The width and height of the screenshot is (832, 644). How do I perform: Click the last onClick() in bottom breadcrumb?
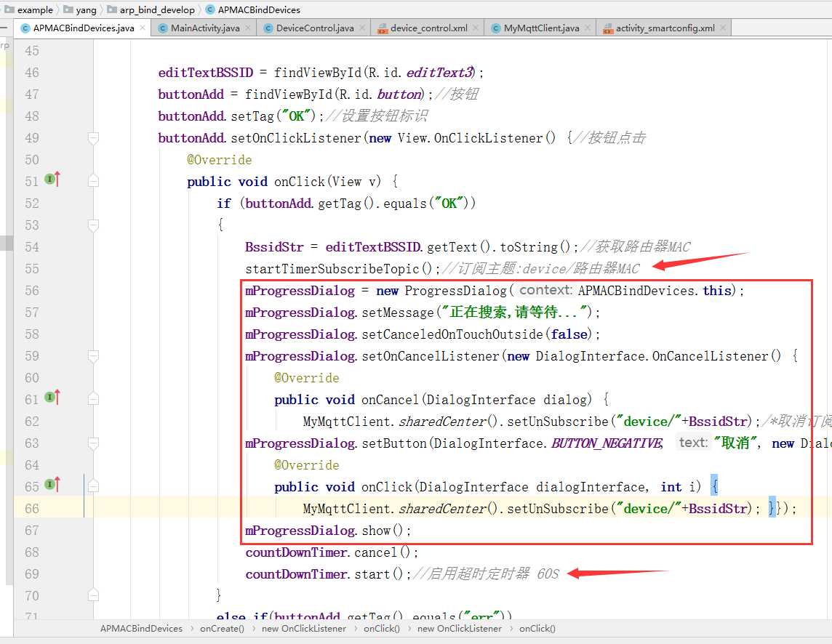(537, 629)
